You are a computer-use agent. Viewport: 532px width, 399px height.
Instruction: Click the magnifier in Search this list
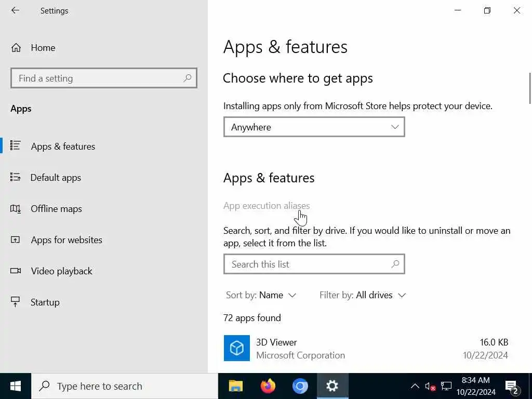tap(395, 264)
